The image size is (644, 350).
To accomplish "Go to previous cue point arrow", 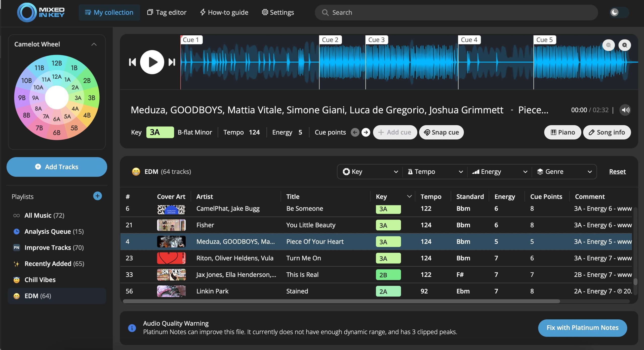I will coord(355,132).
